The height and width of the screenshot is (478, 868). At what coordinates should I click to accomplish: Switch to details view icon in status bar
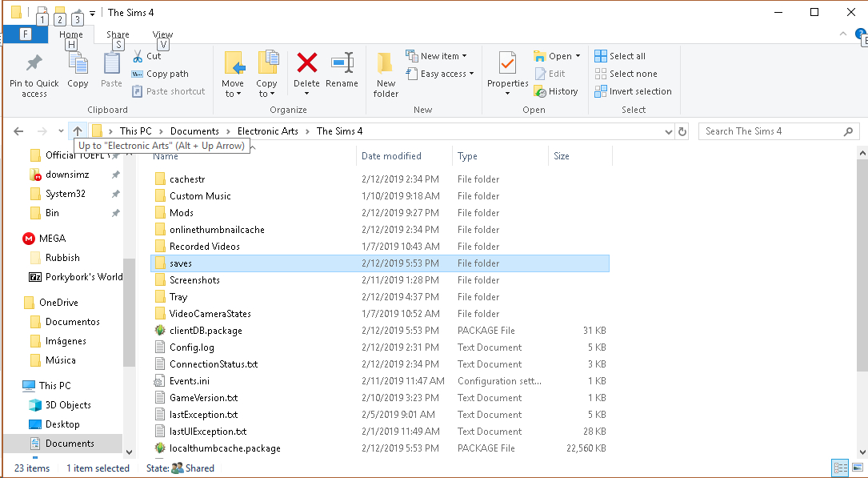point(840,468)
